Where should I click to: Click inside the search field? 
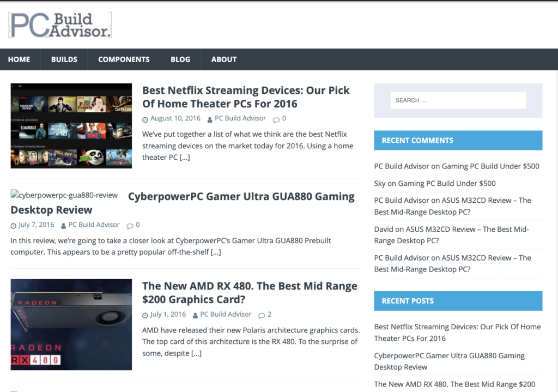(458, 100)
